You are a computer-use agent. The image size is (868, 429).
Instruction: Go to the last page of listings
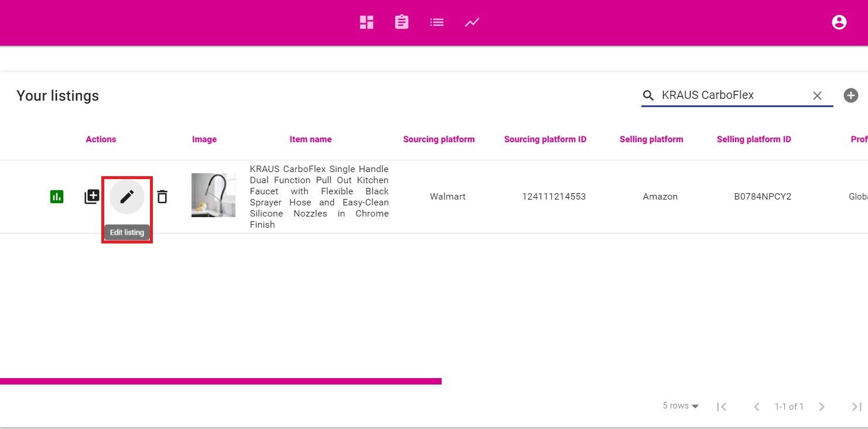(856, 406)
